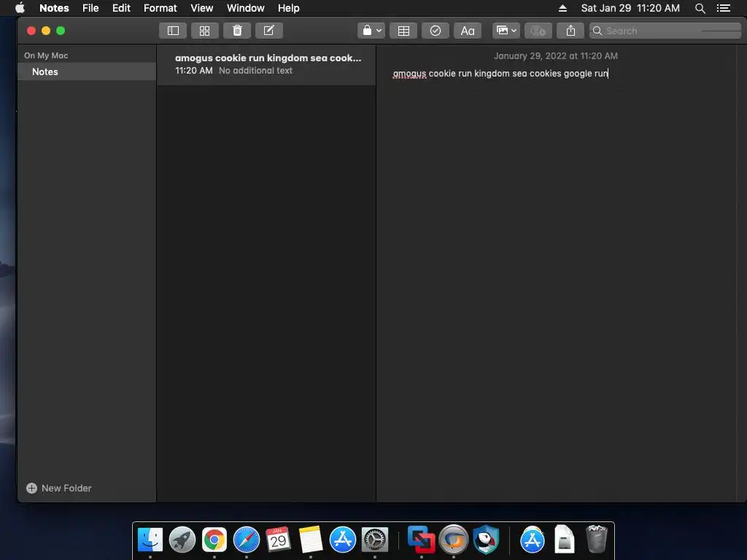Insert a table with the table icon
The width and height of the screenshot is (747, 560).
pyautogui.click(x=403, y=31)
